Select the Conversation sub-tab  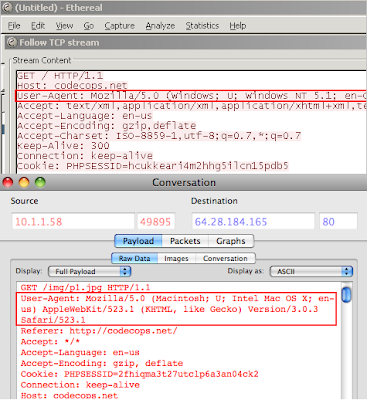click(x=225, y=258)
